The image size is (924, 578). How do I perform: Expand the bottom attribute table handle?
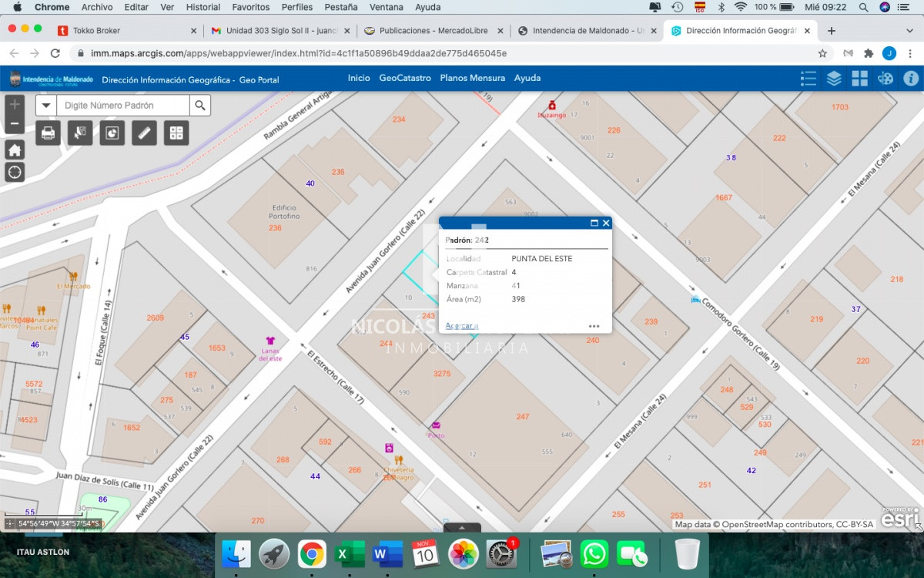(x=462, y=528)
